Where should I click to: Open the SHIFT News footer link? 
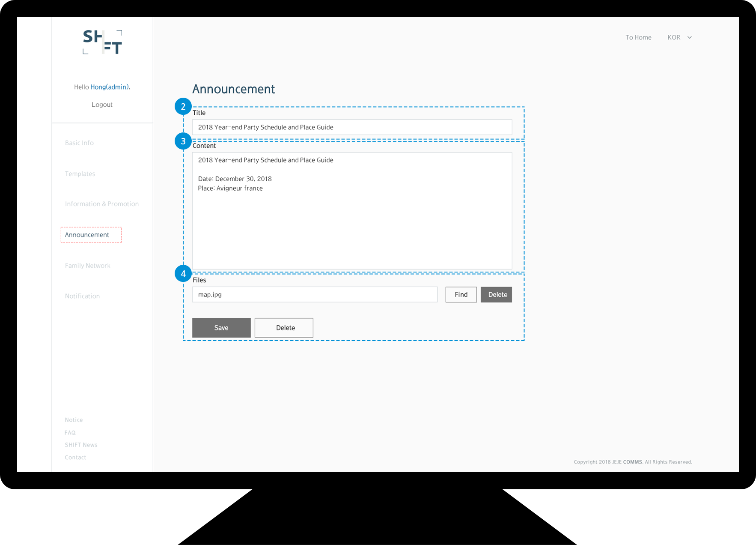point(81,445)
